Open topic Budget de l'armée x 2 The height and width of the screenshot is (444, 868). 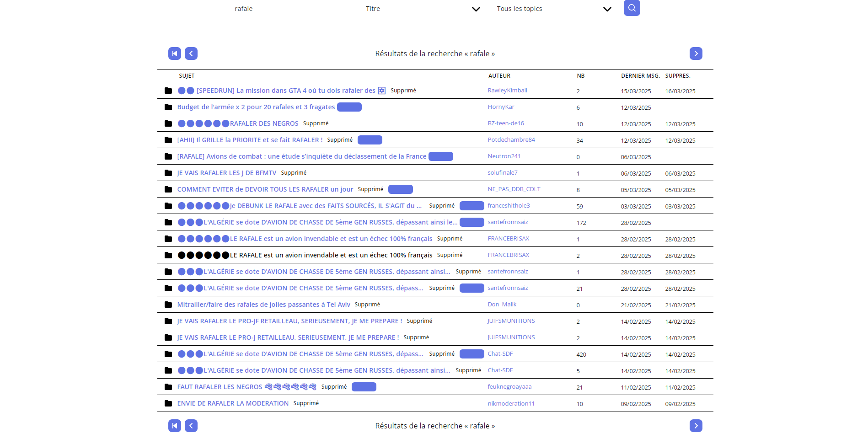coord(256,107)
